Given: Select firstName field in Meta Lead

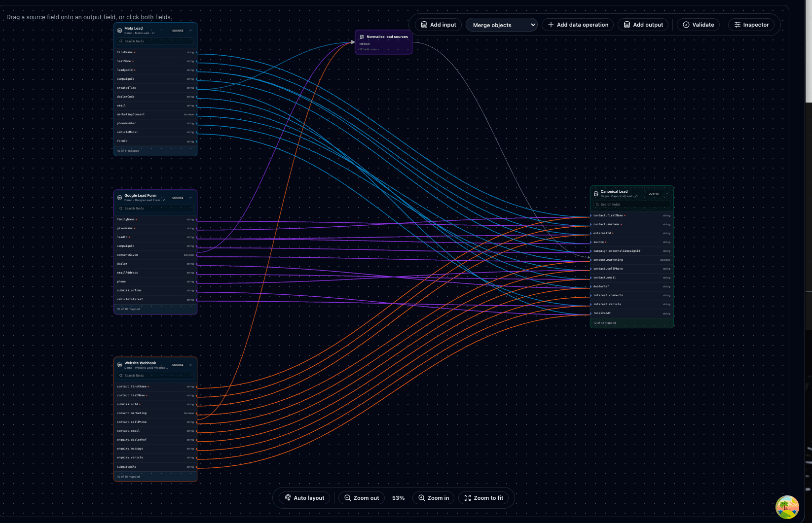Looking at the screenshot, I should (x=155, y=52).
